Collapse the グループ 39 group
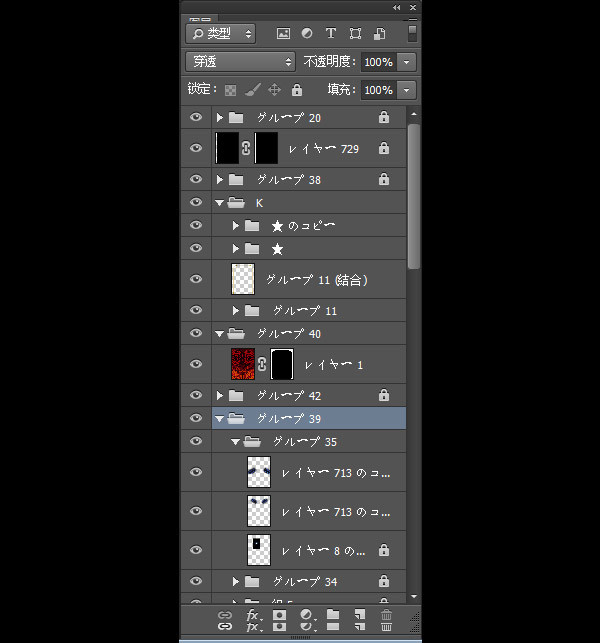This screenshot has width=600, height=643. click(x=219, y=419)
